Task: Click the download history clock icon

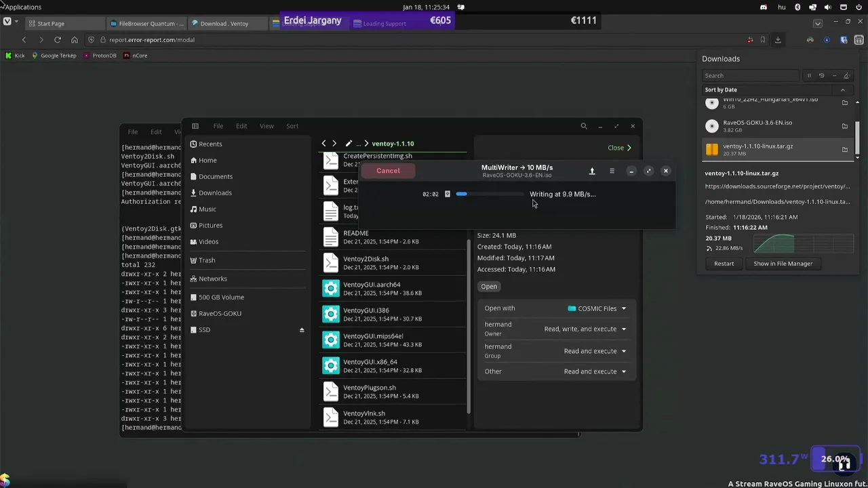Action: pyautogui.click(x=821, y=76)
